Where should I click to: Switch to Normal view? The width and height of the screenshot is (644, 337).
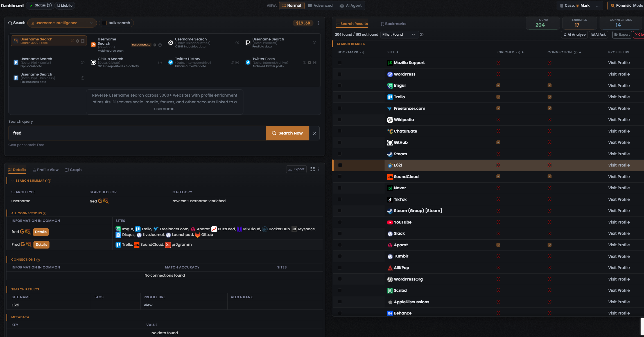292,6
